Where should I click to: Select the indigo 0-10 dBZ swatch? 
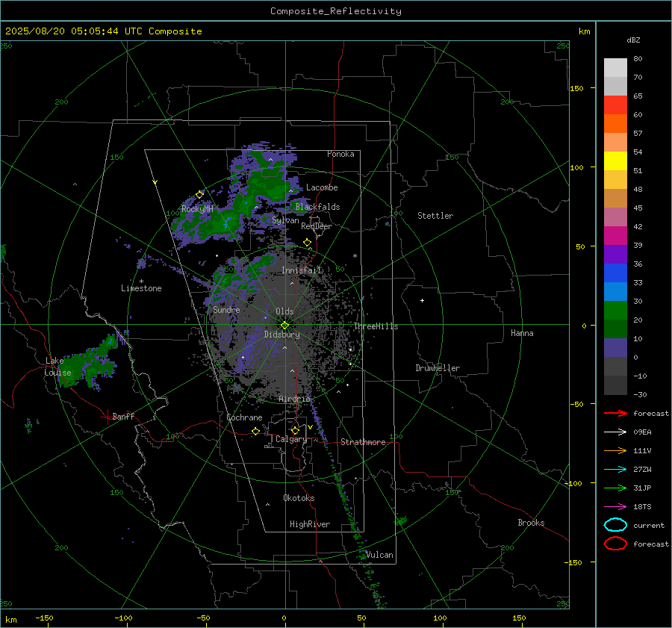[615, 348]
